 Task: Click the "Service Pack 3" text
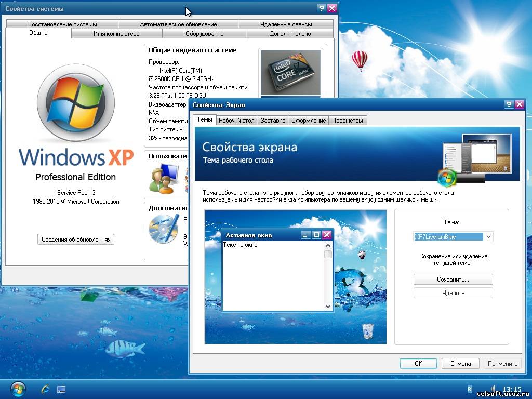point(76,192)
